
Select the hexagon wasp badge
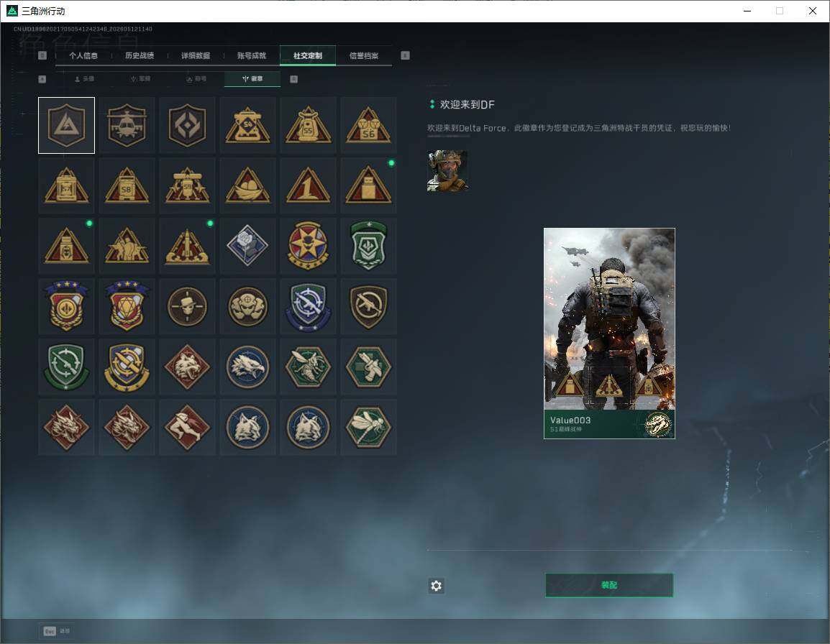(x=308, y=367)
